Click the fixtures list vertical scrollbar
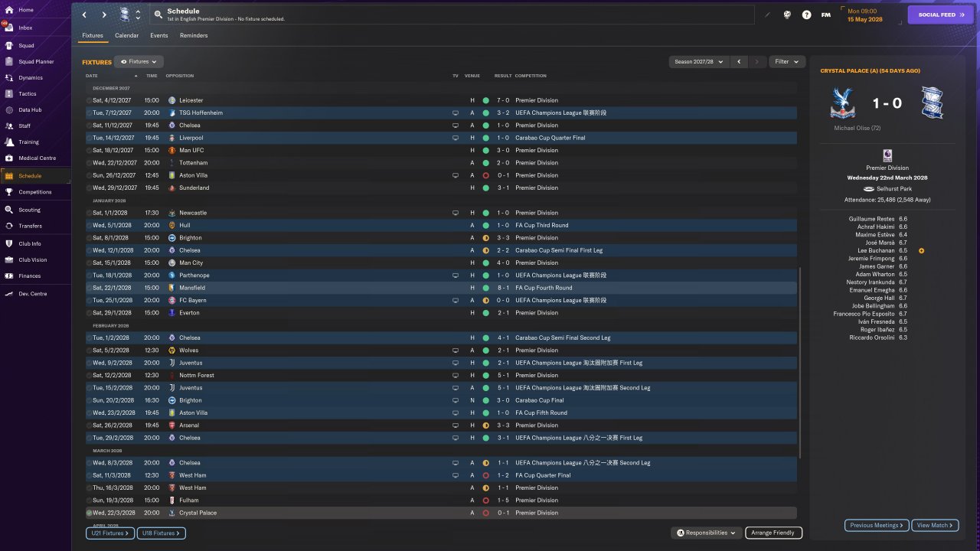The width and height of the screenshot is (980, 551). (x=800, y=363)
